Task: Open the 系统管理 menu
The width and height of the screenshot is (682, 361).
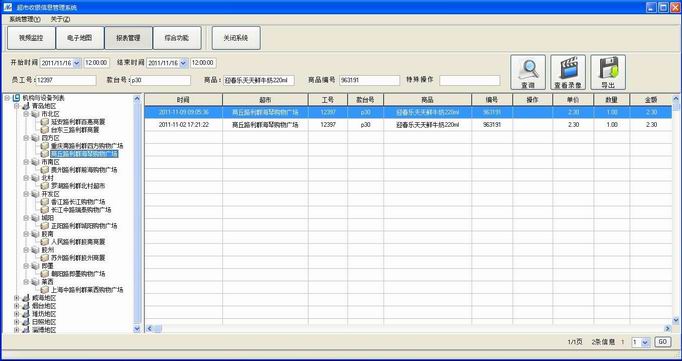Action: (25, 19)
